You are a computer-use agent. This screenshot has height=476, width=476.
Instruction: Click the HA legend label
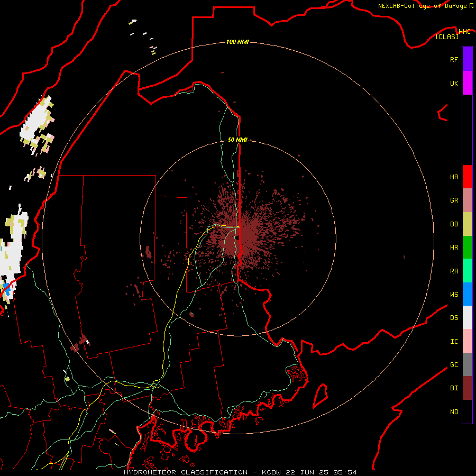[454, 177]
